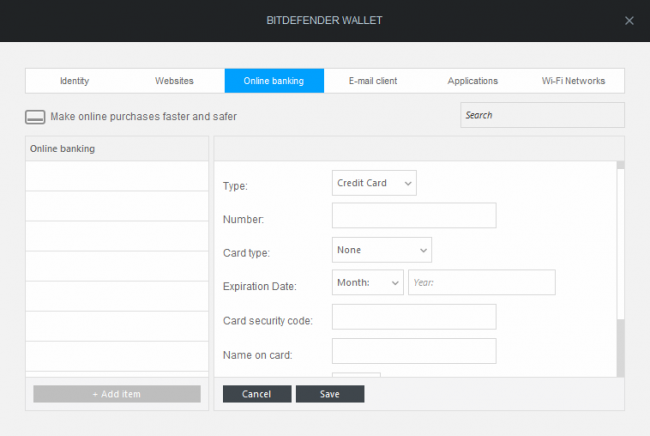Click the expiration Year field
This screenshot has height=436, width=650.
coord(482,282)
